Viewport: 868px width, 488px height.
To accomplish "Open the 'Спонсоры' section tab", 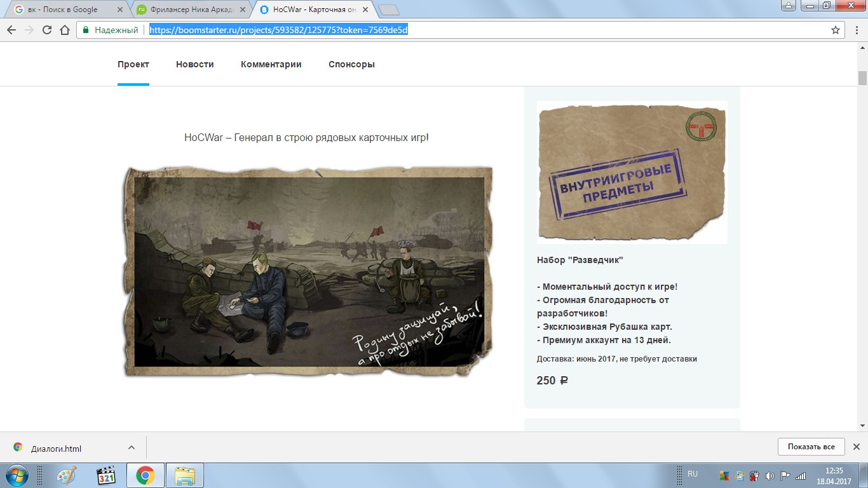I will pyautogui.click(x=351, y=64).
